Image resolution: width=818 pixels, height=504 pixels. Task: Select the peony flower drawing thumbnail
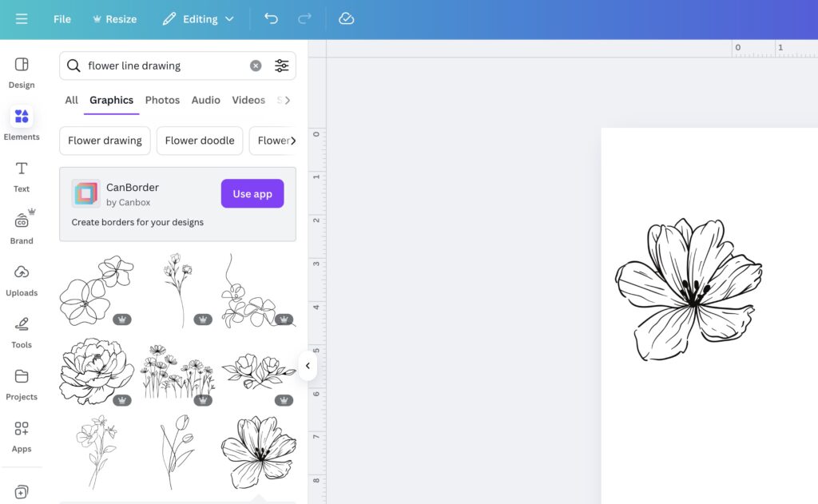(x=95, y=370)
